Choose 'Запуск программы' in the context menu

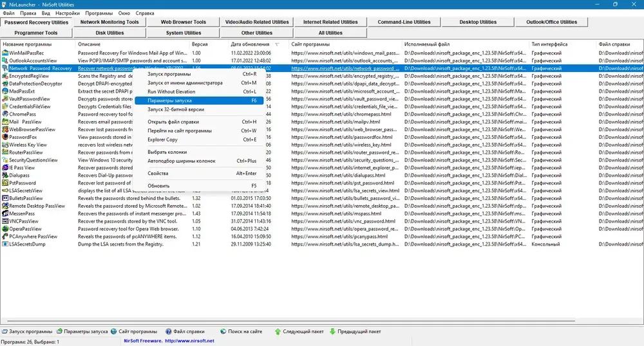199,74
